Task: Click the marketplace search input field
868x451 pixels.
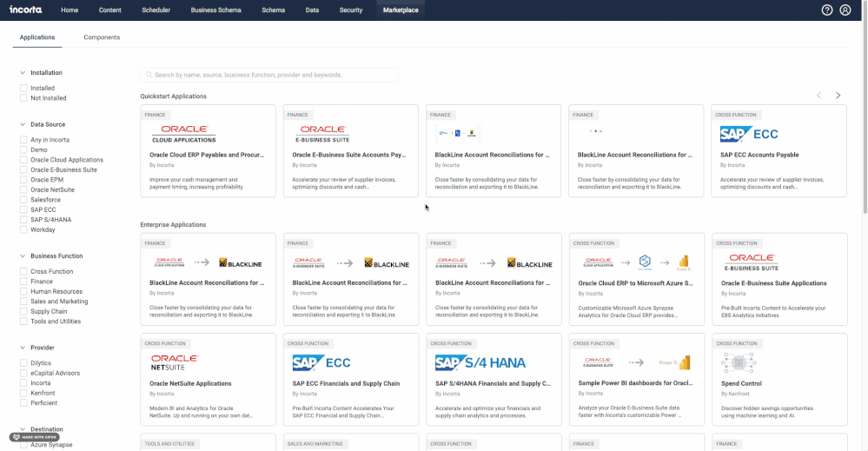Action: [269, 76]
